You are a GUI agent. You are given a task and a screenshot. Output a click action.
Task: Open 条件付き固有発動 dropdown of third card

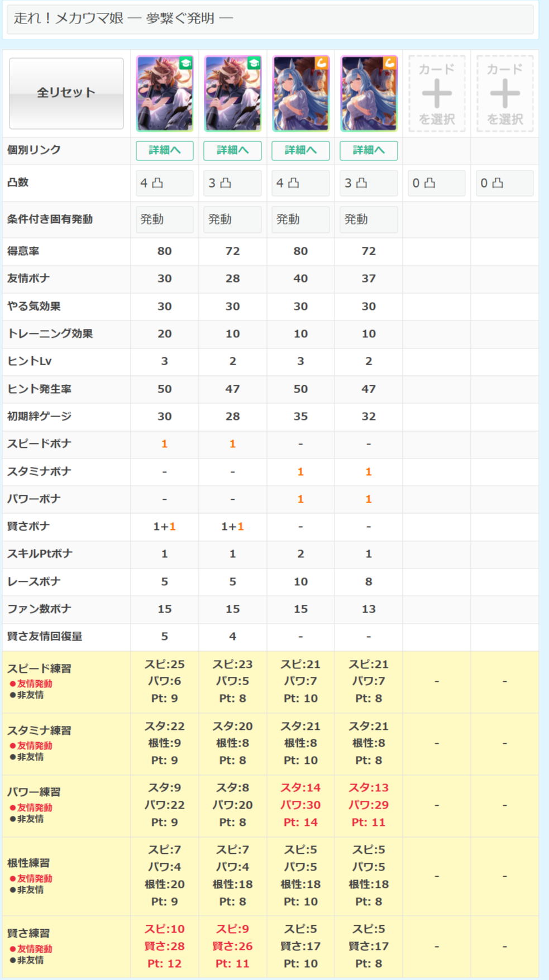click(x=300, y=219)
